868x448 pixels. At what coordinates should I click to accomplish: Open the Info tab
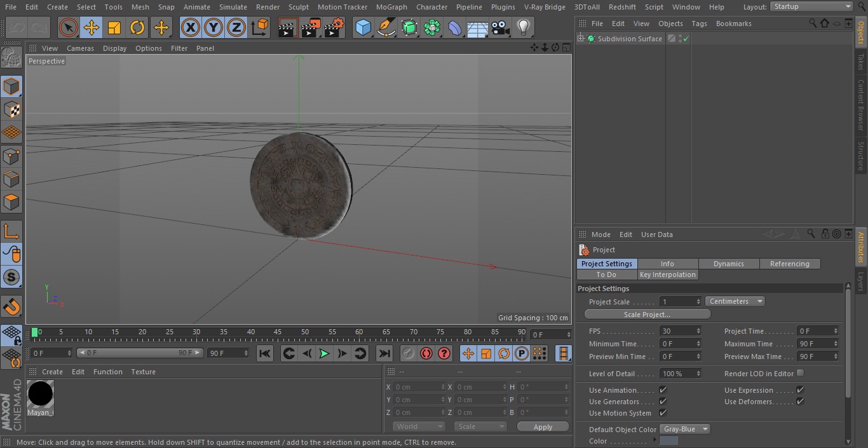[x=668, y=264]
